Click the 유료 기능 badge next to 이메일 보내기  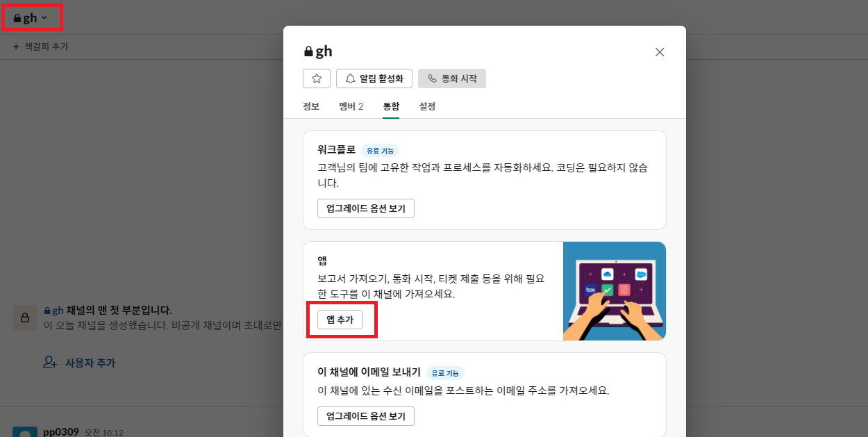[445, 373]
